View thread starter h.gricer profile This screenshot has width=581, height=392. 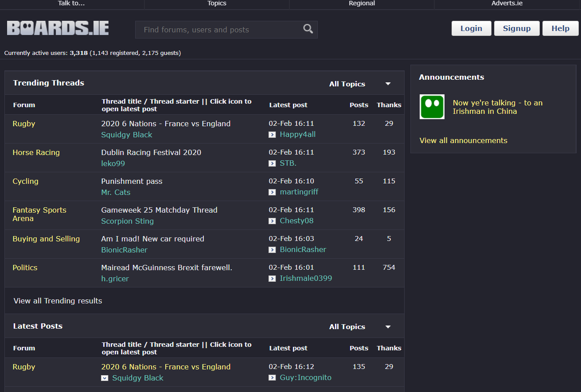[x=115, y=279]
